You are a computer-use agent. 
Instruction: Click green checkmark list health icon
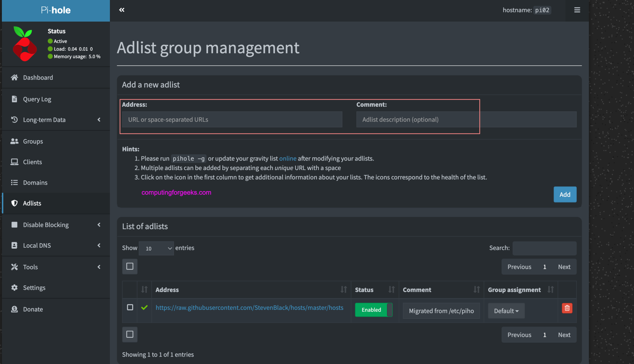coord(144,307)
